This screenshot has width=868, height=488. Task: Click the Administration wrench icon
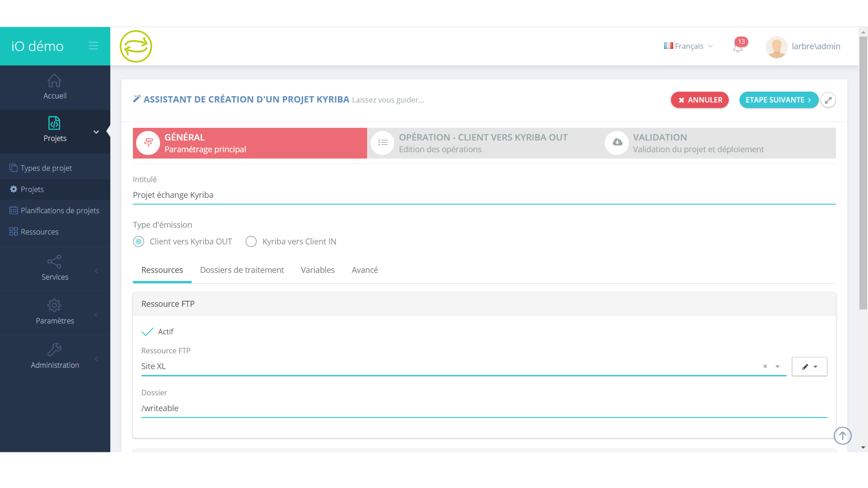click(x=54, y=350)
